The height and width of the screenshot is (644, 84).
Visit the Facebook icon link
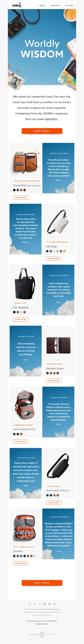point(40,604)
